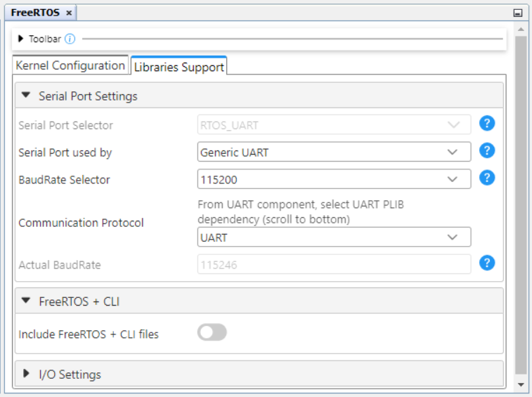The width and height of the screenshot is (532, 397).
Task: Click the Actual BaudRate field 115246
Action: 335,264
